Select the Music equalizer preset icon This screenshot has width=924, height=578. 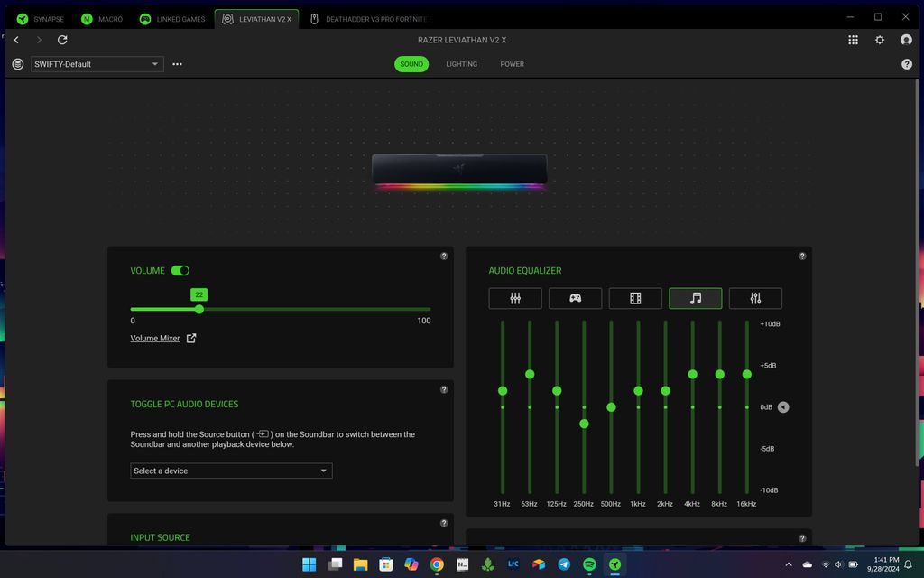click(x=695, y=298)
